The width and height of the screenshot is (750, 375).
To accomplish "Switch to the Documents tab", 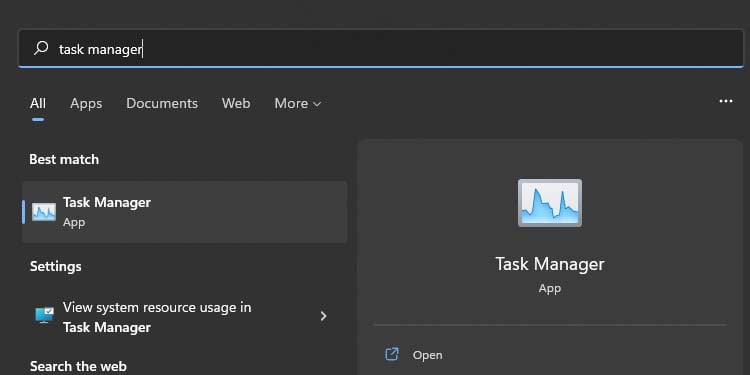I will point(162,103).
